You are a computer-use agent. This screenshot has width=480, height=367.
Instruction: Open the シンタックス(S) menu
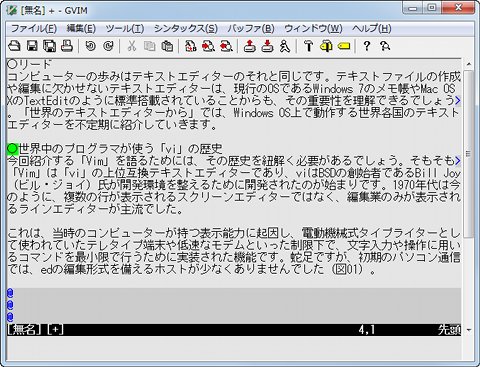[x=186, y=29]
